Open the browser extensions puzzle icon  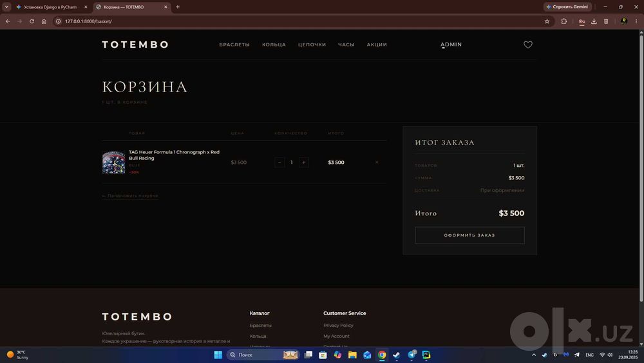(x=564, y=21)
